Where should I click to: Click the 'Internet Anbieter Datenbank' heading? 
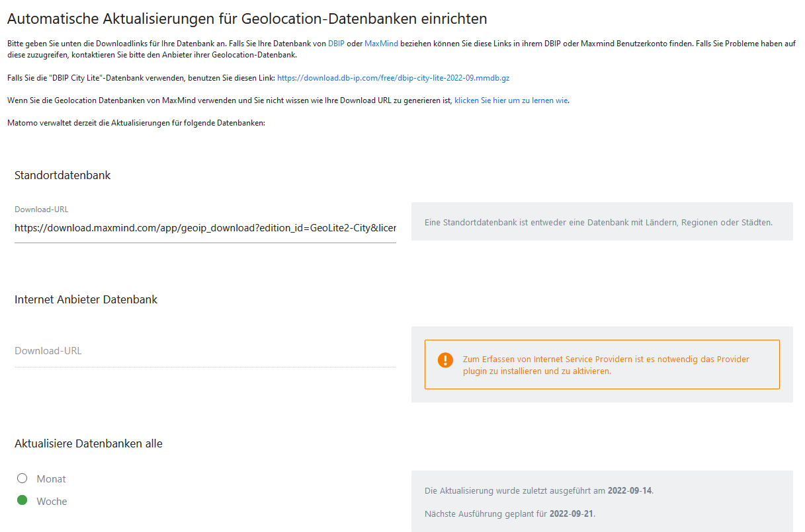pyautogui.click(x=86, y=299)
